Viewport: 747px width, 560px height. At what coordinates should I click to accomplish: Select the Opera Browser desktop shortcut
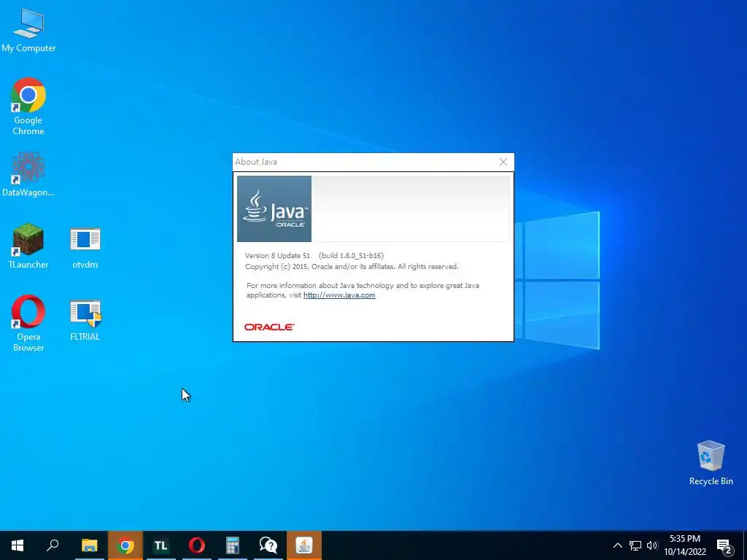(x=28, y=323)
